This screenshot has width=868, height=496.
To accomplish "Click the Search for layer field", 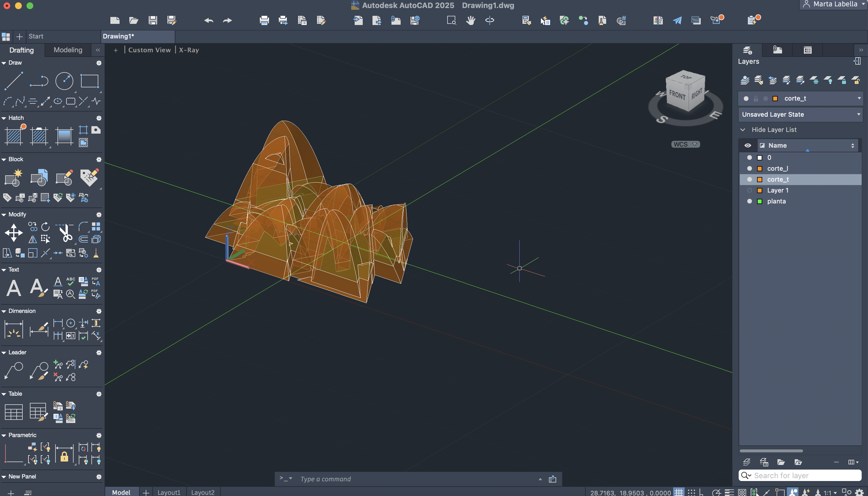I will pyautogui.click(x=804, y=475).
